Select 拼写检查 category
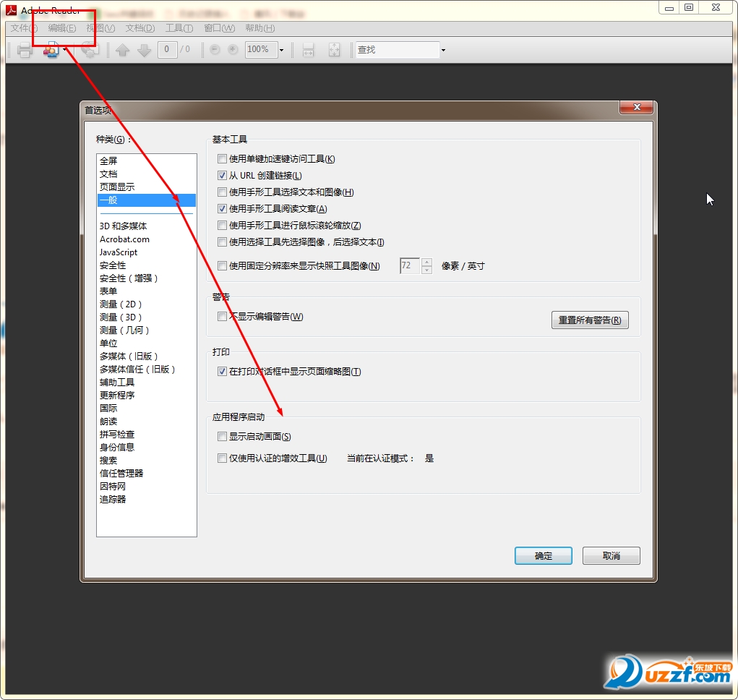The width and height of the screenshot is (738, 700). (x=147, y=435)
